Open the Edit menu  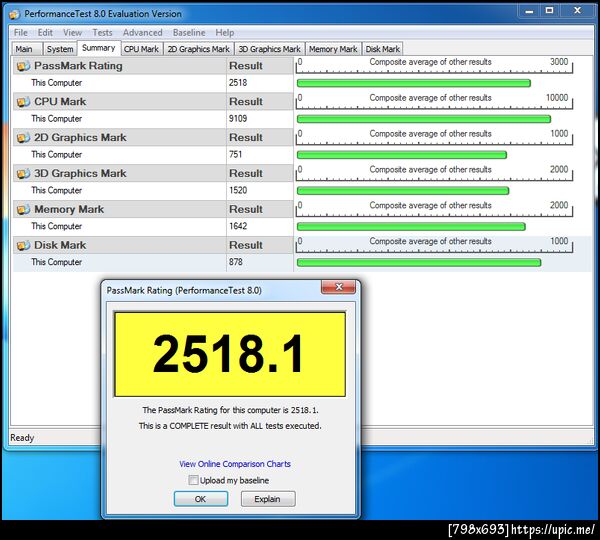point(45,33)
